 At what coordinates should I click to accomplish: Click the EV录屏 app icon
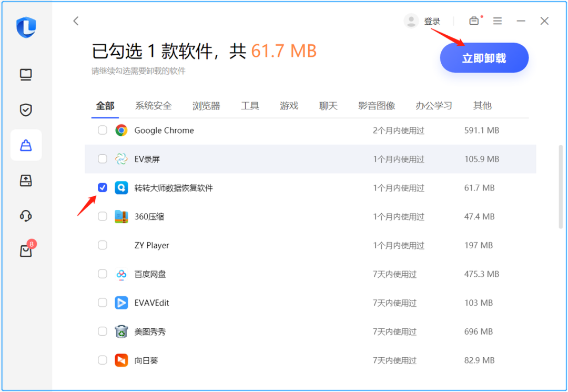121,159
